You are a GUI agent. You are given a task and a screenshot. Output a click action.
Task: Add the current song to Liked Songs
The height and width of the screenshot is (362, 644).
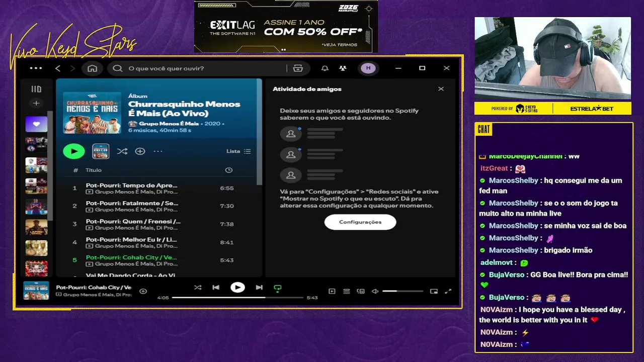(x=143, y=291)
